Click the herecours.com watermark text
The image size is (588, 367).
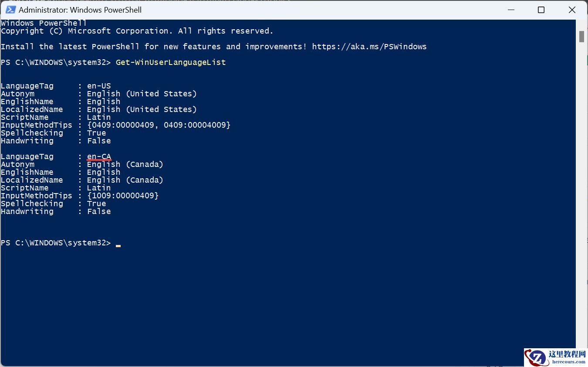pos(568,362)
